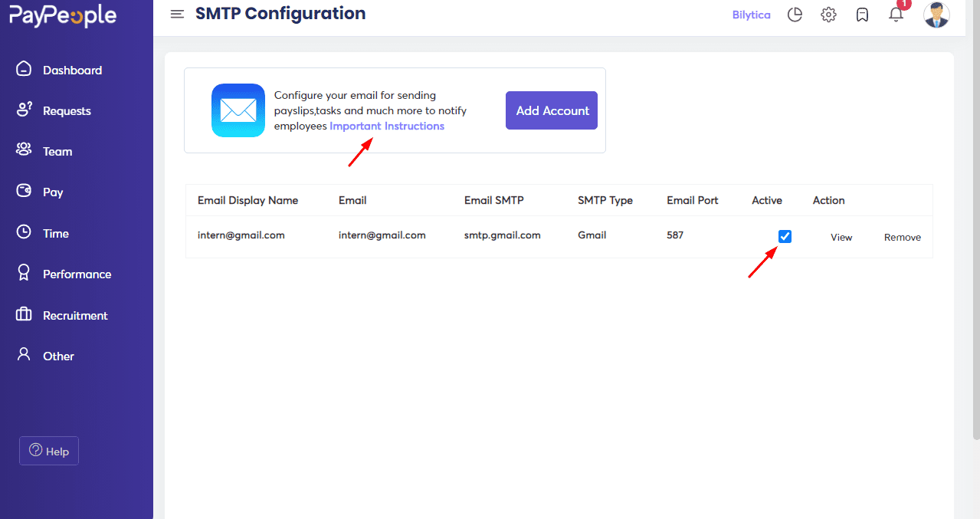Click the Other person icon

24,354
